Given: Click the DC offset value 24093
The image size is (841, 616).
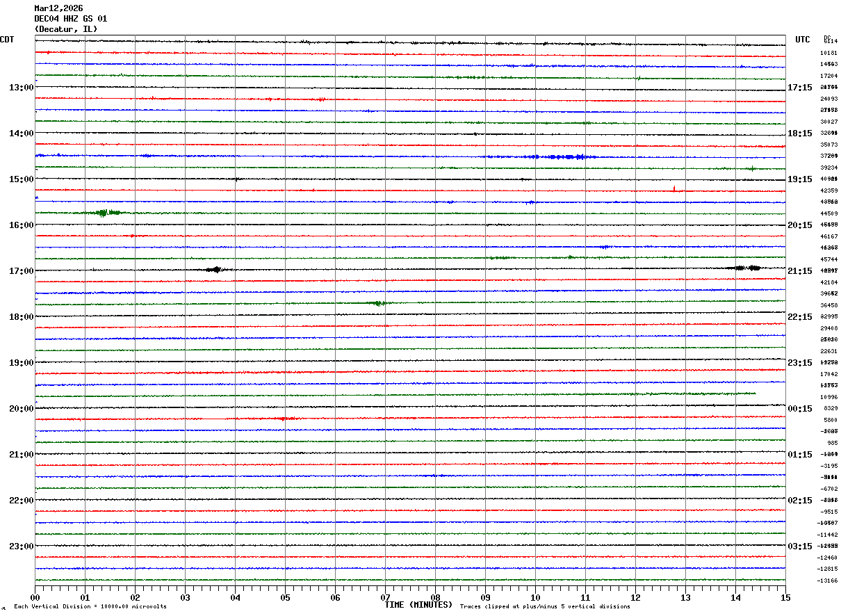Looking at the screenshot, I should pyautogui.click(x=828, y=99).
